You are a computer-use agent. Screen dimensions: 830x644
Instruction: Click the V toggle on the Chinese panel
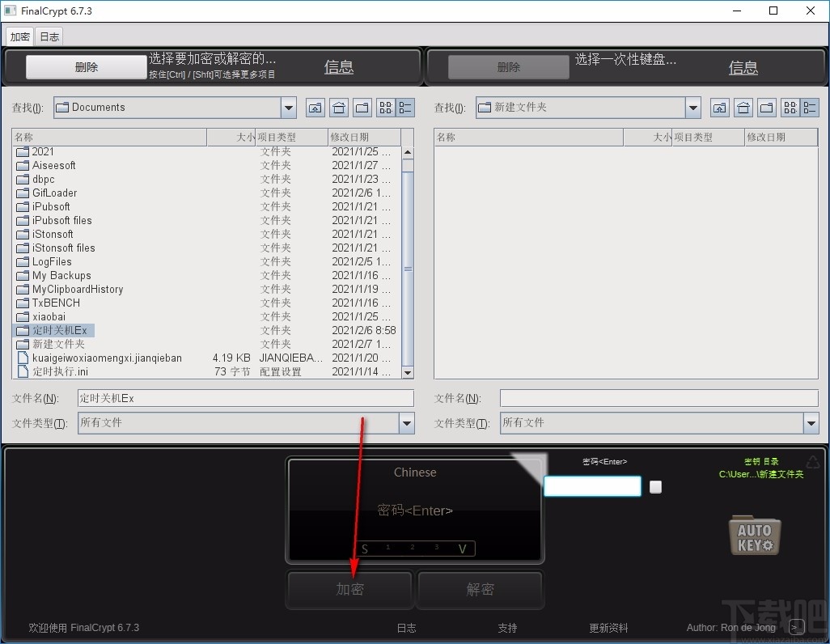coord(462,549)
